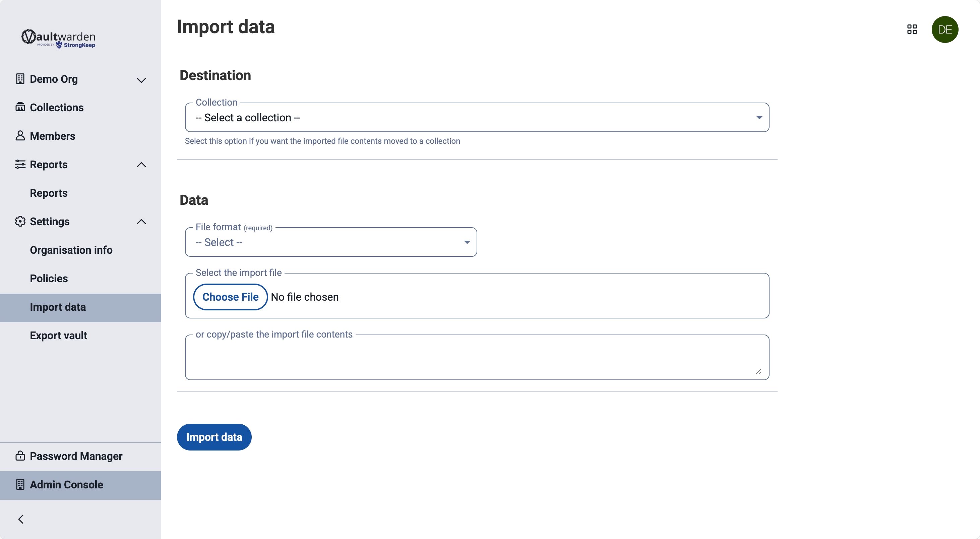980x539 pixels.
Task: Click the Password Manager lock icon
Action: (20, 456)
